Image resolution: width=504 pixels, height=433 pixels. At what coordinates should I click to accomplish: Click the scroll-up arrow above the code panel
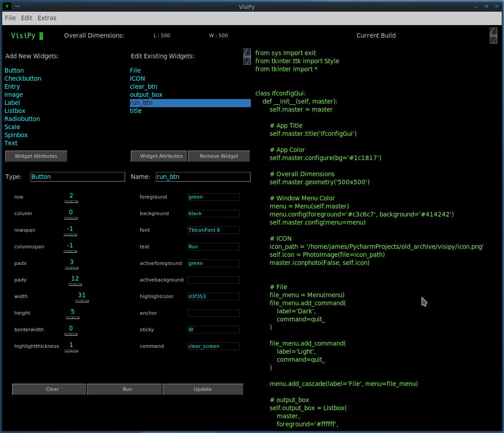click(247, 52)
